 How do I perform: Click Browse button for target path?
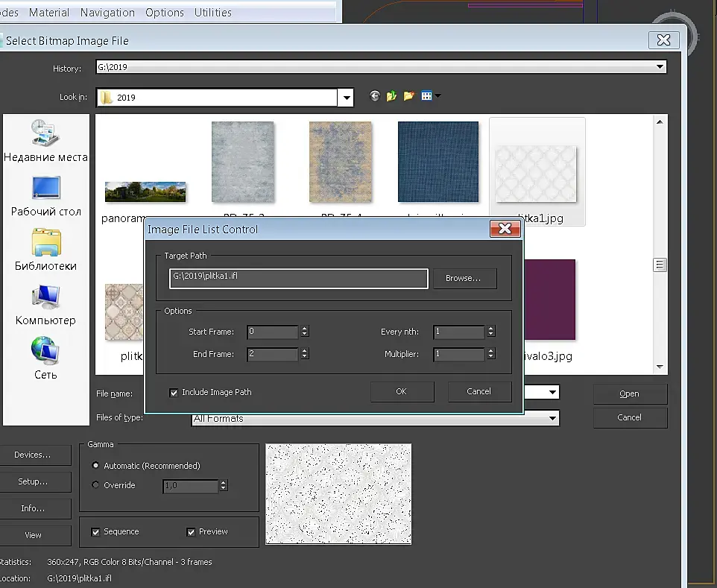[463, 278]
